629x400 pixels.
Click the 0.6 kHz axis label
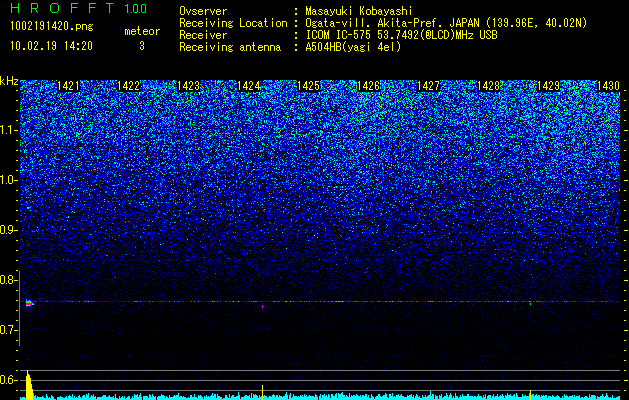tap(7, 380)
